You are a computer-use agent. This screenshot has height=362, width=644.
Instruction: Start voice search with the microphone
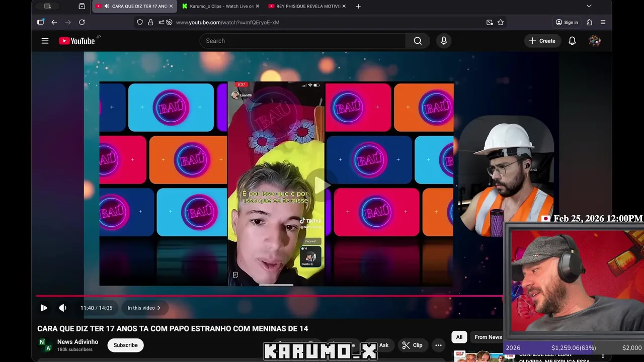tap(444, 41)
